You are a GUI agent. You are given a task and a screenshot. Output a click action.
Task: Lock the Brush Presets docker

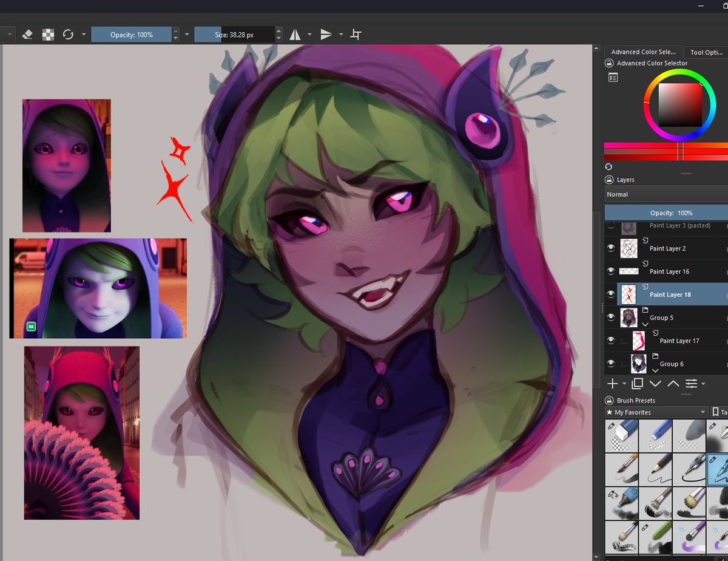[609, 400]
